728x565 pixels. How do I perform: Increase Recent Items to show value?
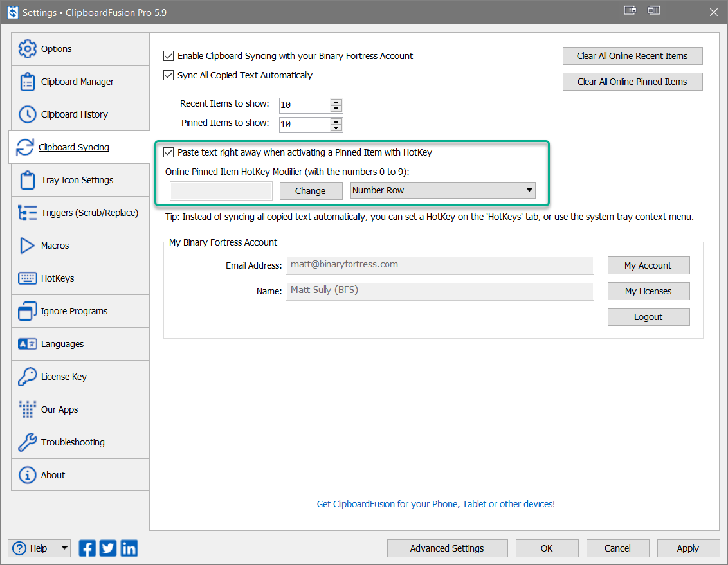[336, 102]
